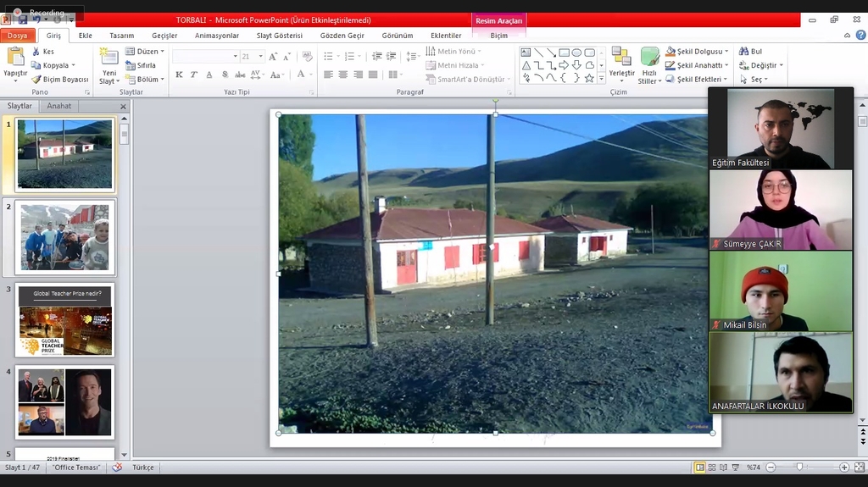
Task: Select the right block arrow shape
Action: 564,65
